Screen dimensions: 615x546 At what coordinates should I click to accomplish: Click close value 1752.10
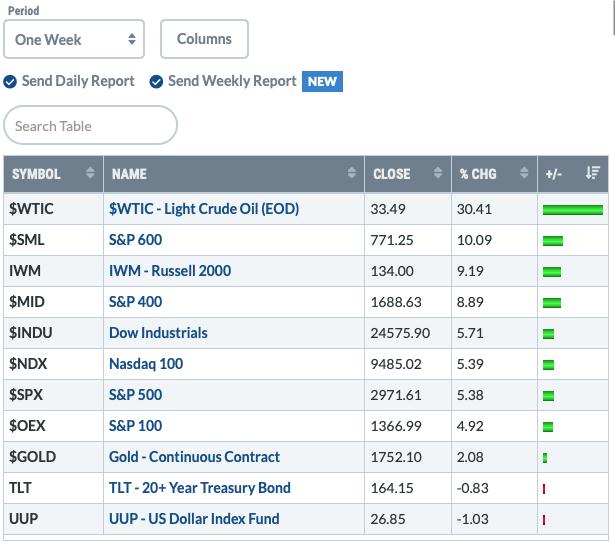tap(396, 457)
